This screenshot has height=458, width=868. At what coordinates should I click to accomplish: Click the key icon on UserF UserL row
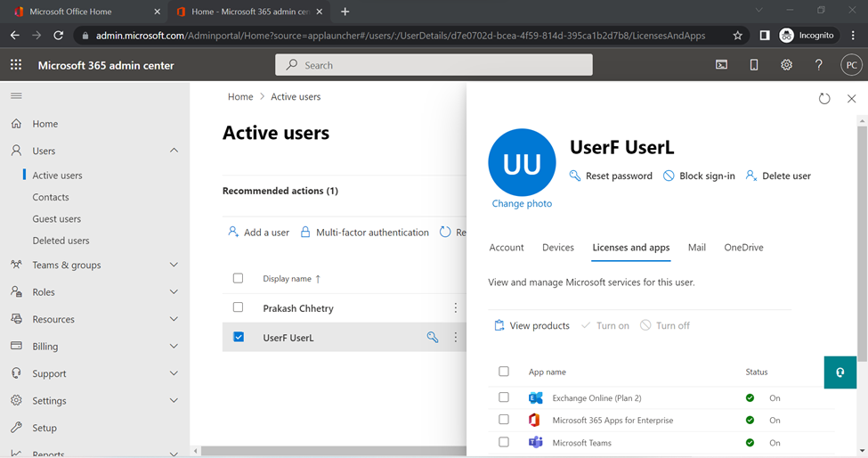[433, 337]
